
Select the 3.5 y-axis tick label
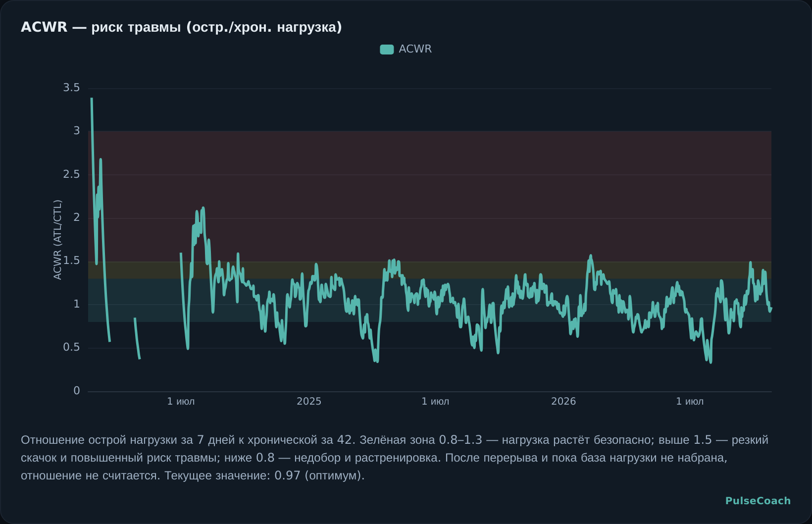71,88
